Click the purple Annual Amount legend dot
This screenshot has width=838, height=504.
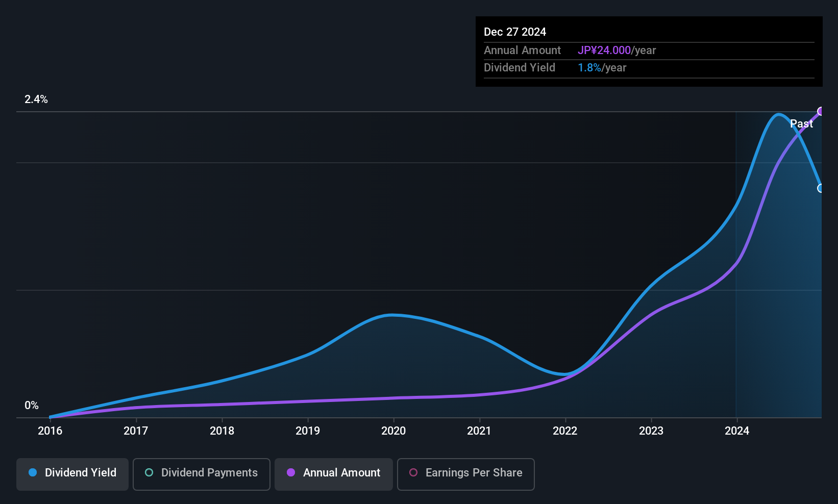click(x=291, y=472)
